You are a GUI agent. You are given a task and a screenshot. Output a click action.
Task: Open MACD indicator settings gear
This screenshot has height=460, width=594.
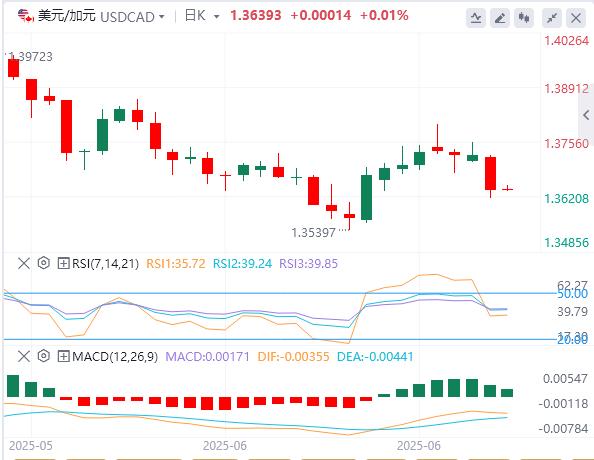[44, 356]
